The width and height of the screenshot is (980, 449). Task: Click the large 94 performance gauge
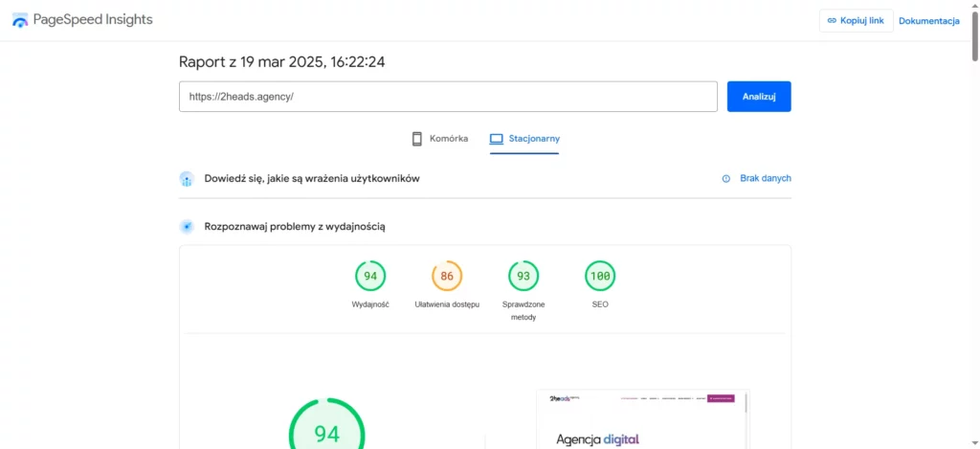[x=327, y=425]
